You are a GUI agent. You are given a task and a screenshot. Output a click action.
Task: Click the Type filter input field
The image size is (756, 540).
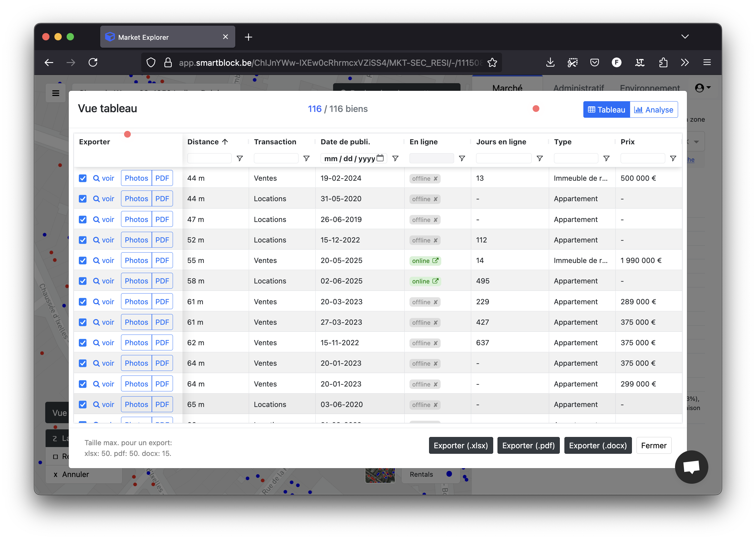pyautogui.click(x=576, y=158)
